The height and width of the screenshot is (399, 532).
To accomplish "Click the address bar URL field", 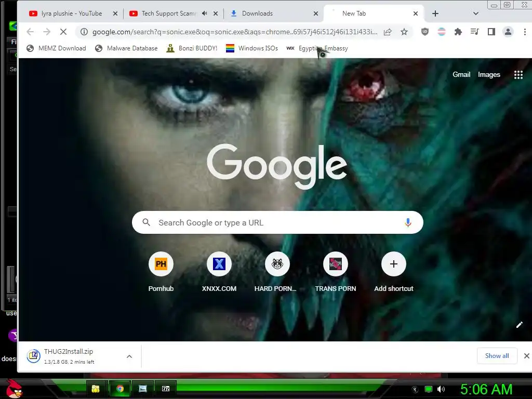I will [x=235, y=32].
